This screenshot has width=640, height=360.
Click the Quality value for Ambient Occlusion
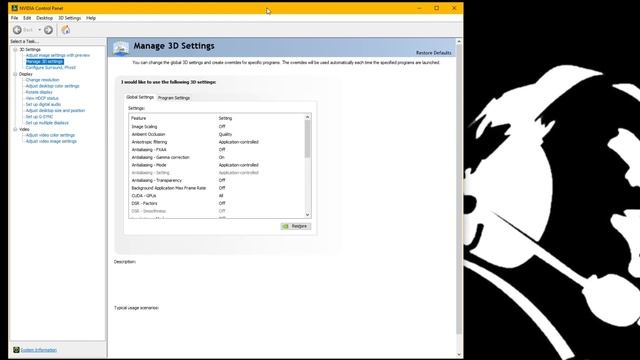(225, 134)
